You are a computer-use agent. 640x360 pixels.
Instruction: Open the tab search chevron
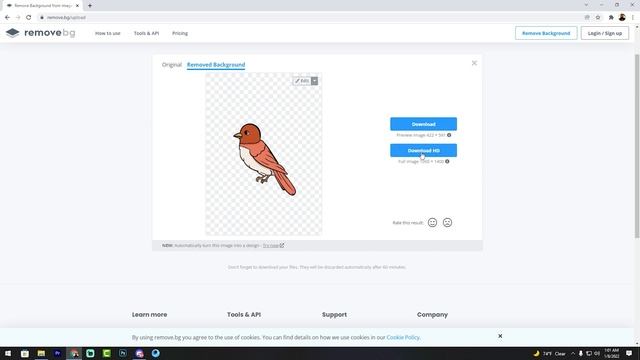[x=586, y=5]
